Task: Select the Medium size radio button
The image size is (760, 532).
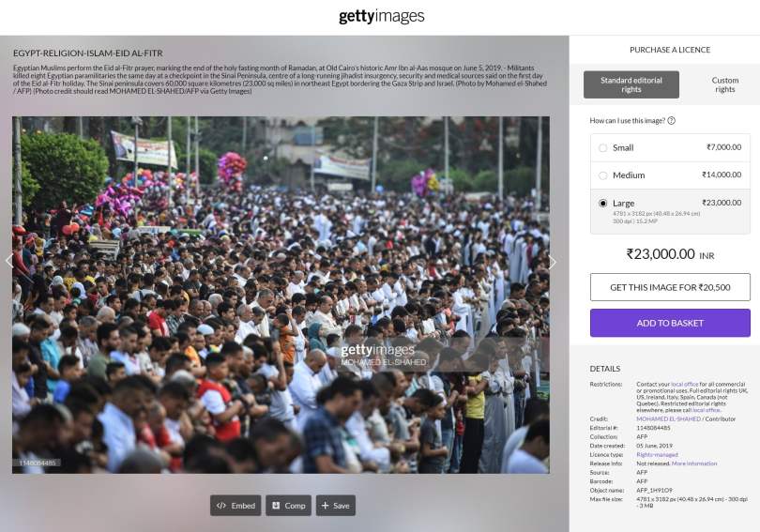Action: coord(603,175)
